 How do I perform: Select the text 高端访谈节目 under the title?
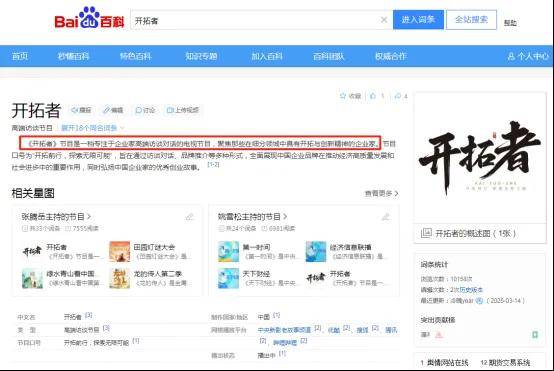pos(32,128)
